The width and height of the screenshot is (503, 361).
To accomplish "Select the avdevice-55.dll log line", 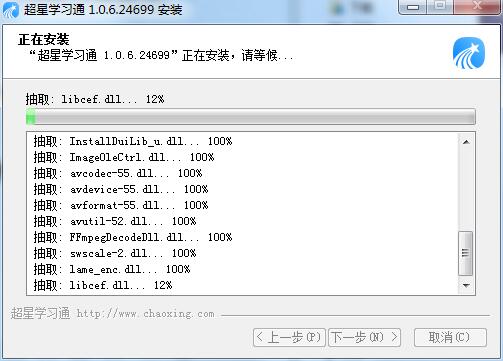I will pyautogui.click(x=121, y=189).
